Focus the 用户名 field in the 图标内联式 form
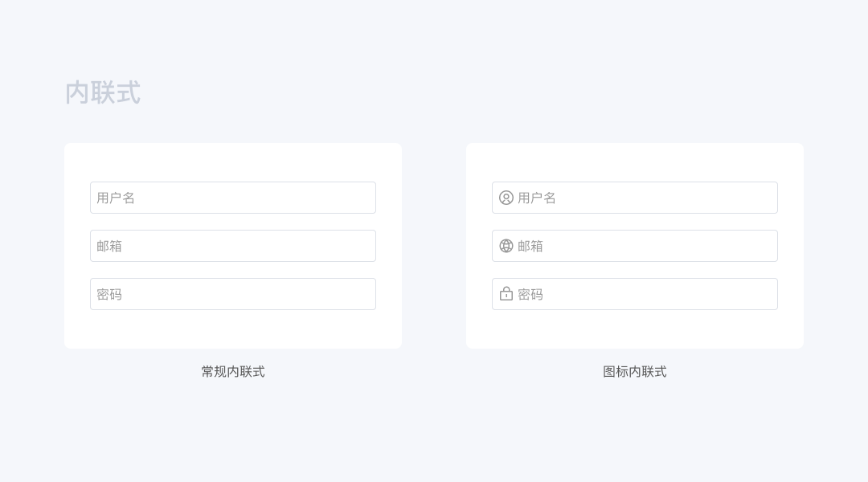The width and height of the screenshot is (868, 482). 635,198
